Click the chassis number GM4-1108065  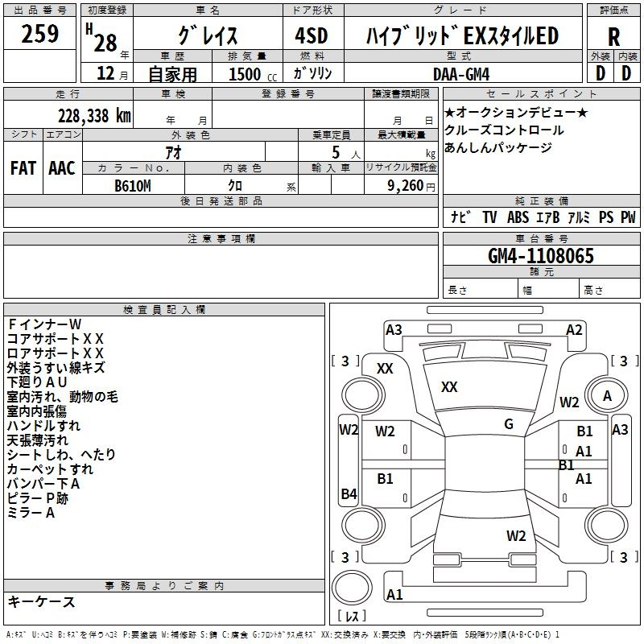541,256
